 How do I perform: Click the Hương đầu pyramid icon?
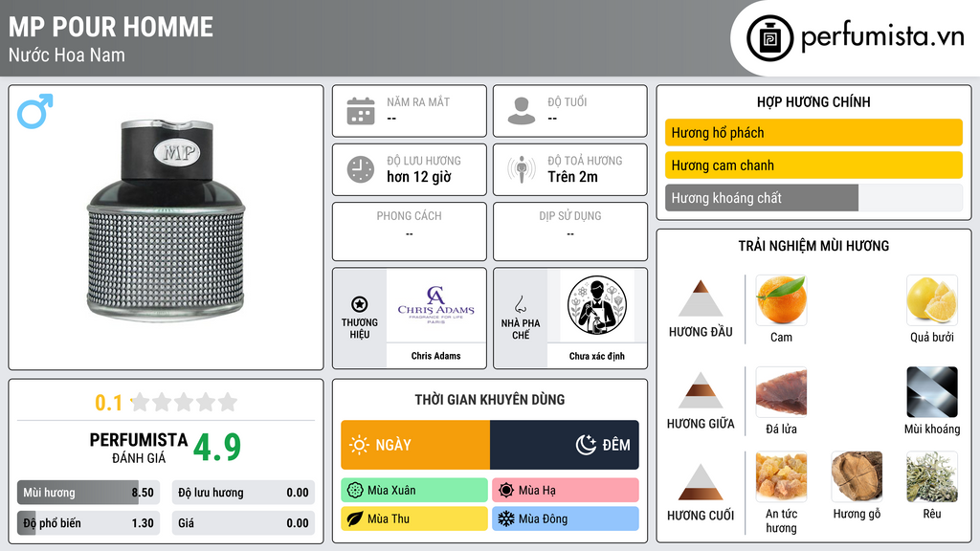(x=701, y=298)
